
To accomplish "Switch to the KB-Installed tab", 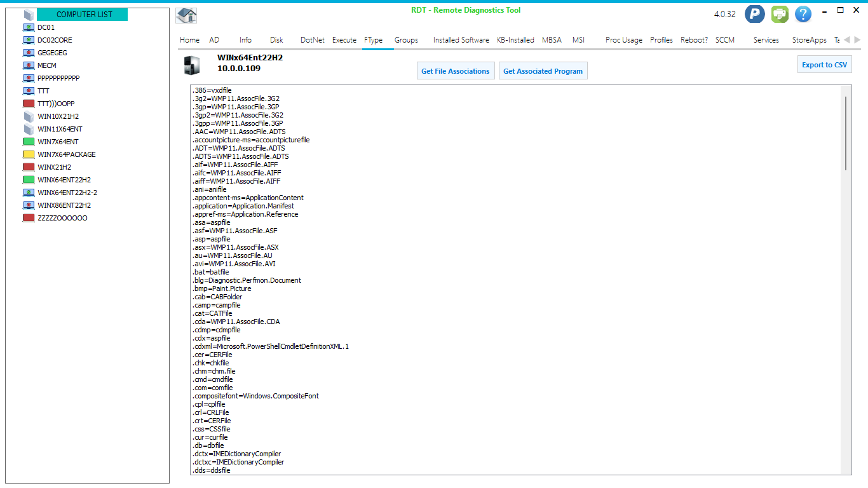I will click(x=515, y=40).
